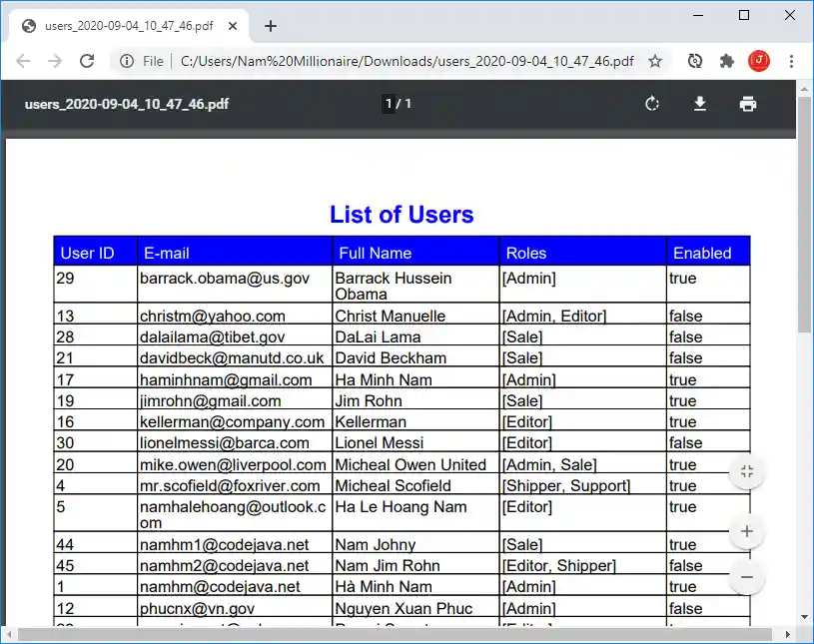
Task: Reload the current page
Action: [87, 61]
